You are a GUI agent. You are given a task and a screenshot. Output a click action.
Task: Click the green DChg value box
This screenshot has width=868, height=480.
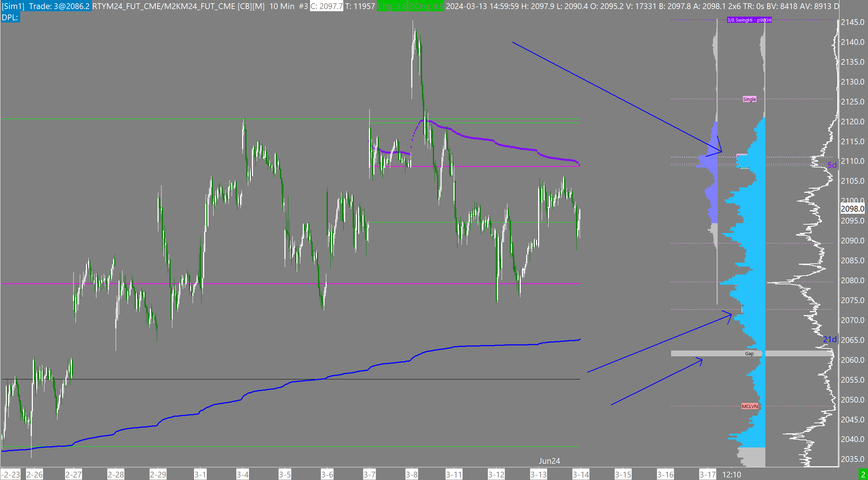tap(426, 6)
